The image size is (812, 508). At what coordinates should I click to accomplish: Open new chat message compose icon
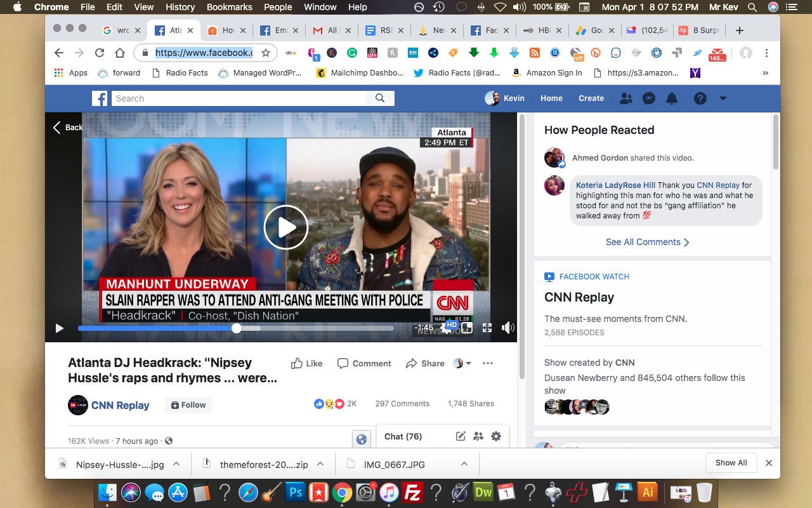tap(461, 436)
